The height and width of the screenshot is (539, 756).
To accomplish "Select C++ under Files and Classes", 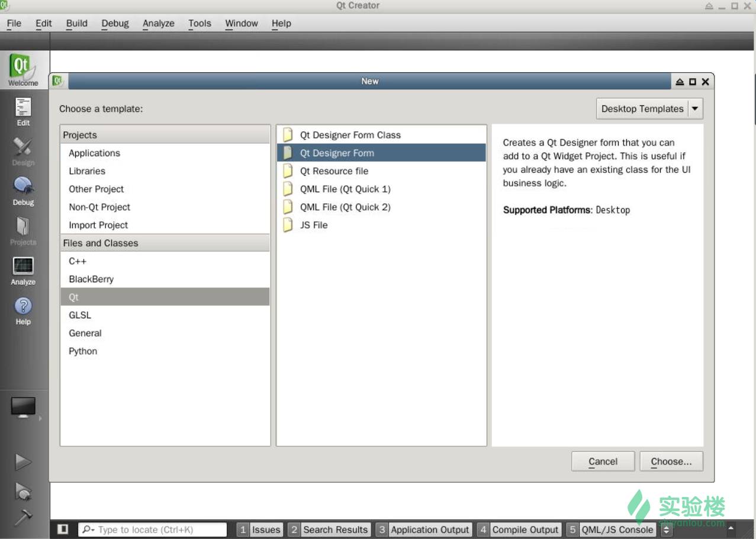I will [x=165, y=262].
